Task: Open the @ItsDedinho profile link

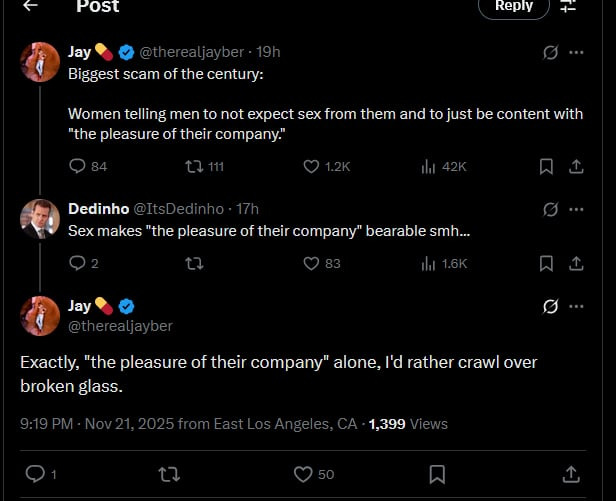Action: [166, 209]
